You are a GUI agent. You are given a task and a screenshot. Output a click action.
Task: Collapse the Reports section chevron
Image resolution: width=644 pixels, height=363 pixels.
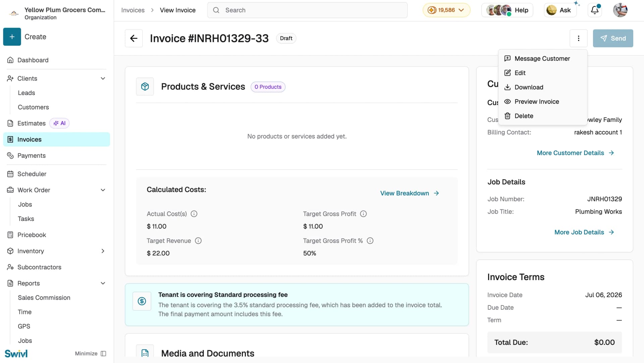(103, 283)
